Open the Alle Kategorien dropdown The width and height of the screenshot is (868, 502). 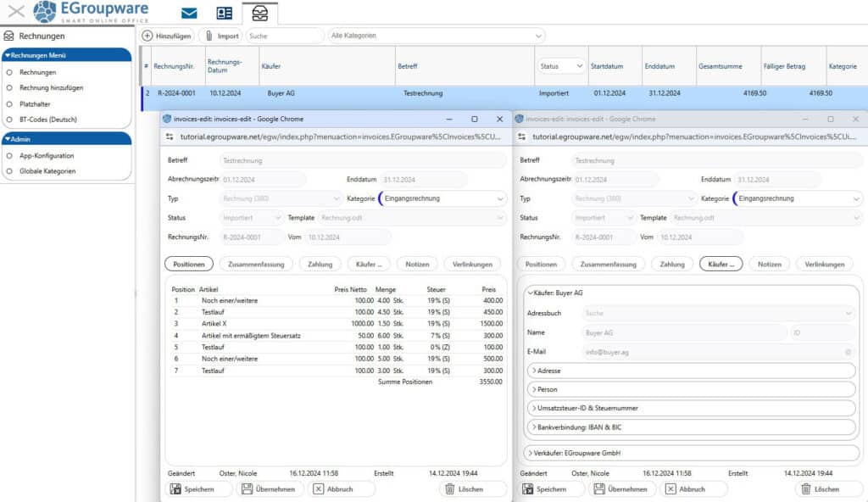(436, 36)
